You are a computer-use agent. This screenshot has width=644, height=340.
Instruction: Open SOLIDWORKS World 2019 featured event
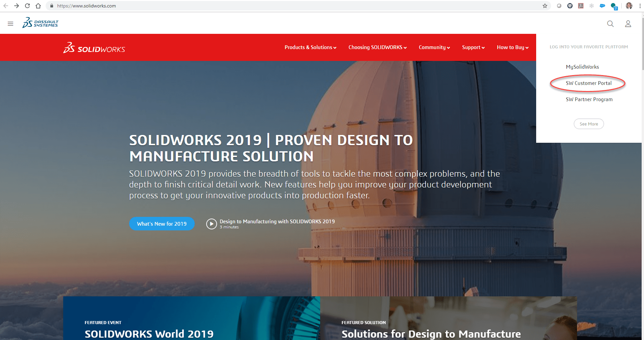149,334
